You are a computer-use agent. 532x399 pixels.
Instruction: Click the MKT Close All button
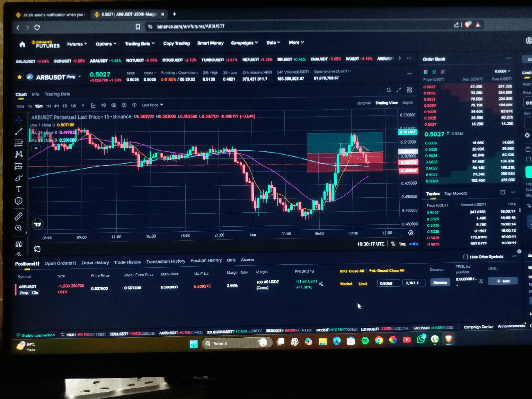[x=352, y=271]
